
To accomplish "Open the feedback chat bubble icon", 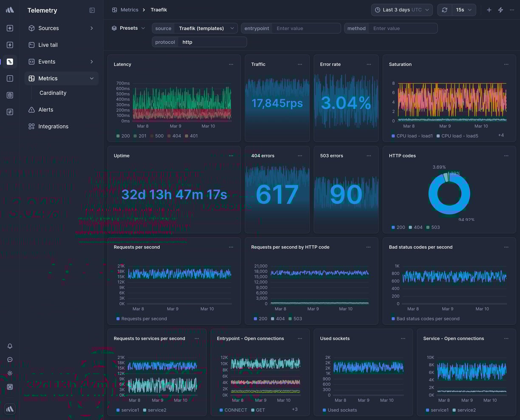I will click(9, 360).
